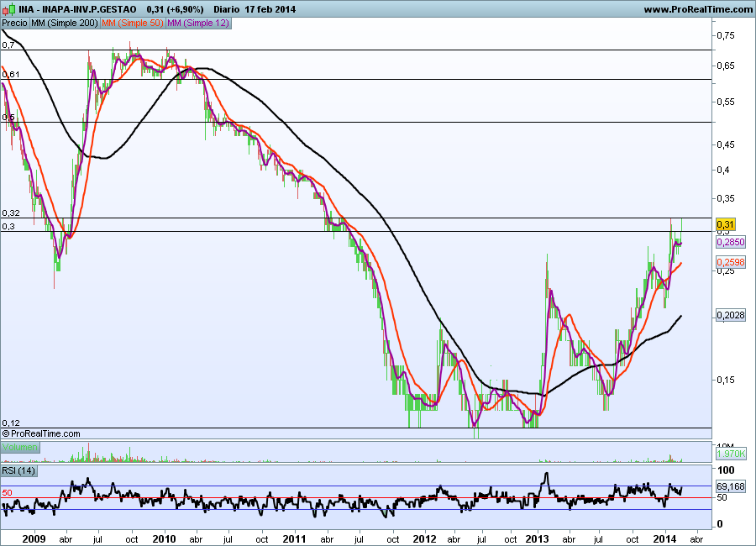
Task: Click the 2014 year label on time axis
Action: coord(666,539)
